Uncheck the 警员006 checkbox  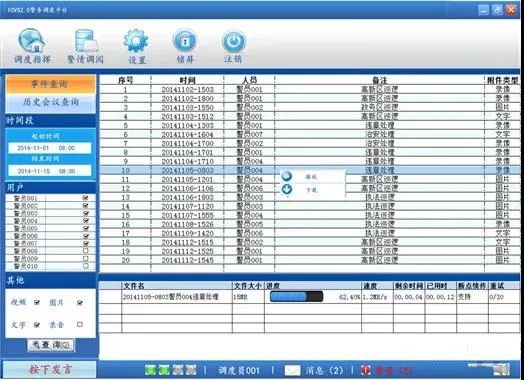(86, 236)
